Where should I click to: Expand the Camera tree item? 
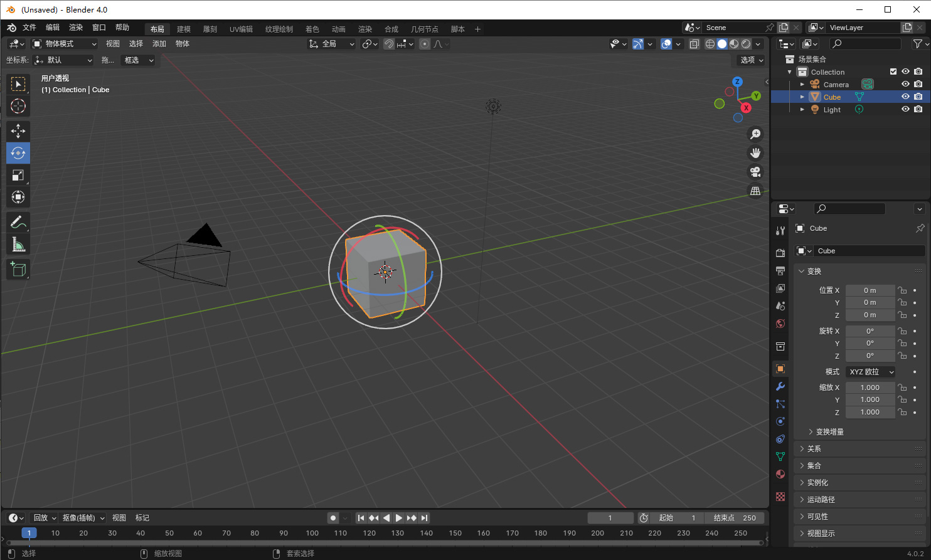[x=802, y=84]
